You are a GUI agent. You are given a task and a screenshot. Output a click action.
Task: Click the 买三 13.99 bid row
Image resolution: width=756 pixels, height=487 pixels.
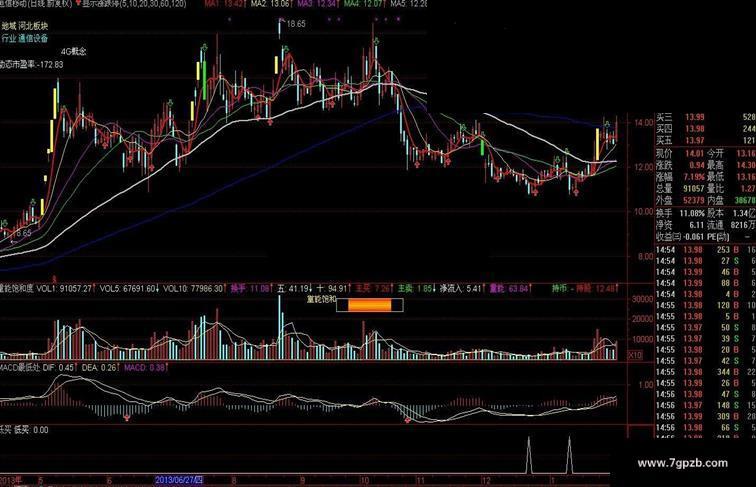705,117
